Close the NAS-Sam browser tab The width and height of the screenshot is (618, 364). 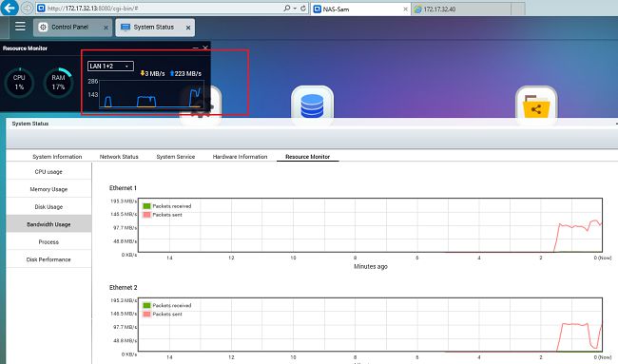(x=405, y=9)
